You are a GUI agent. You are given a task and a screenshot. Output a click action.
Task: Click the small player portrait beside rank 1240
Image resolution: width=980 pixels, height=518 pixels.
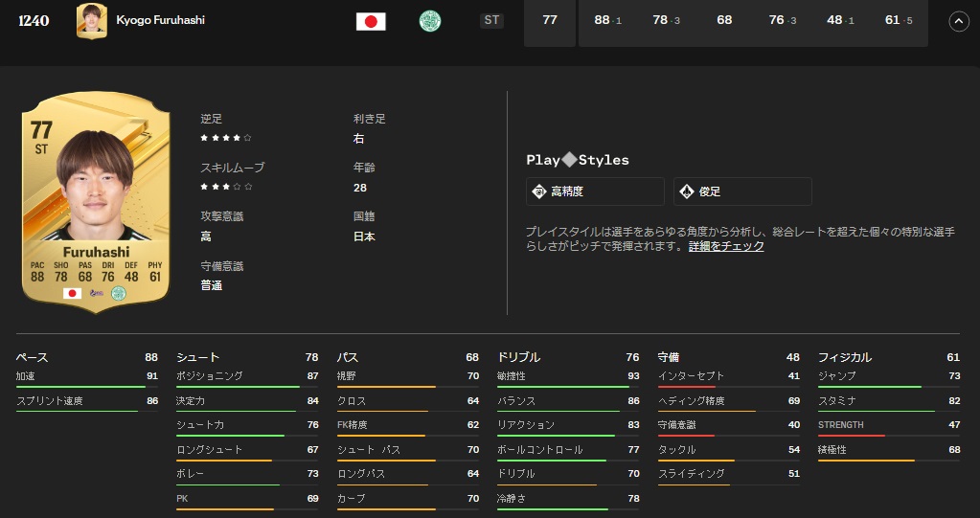point(91,21)
